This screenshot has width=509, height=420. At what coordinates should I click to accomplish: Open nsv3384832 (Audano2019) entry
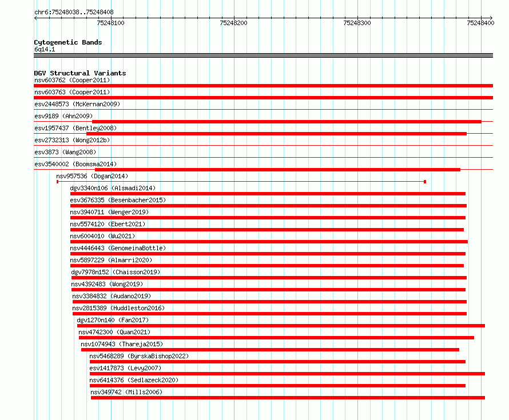112,296
